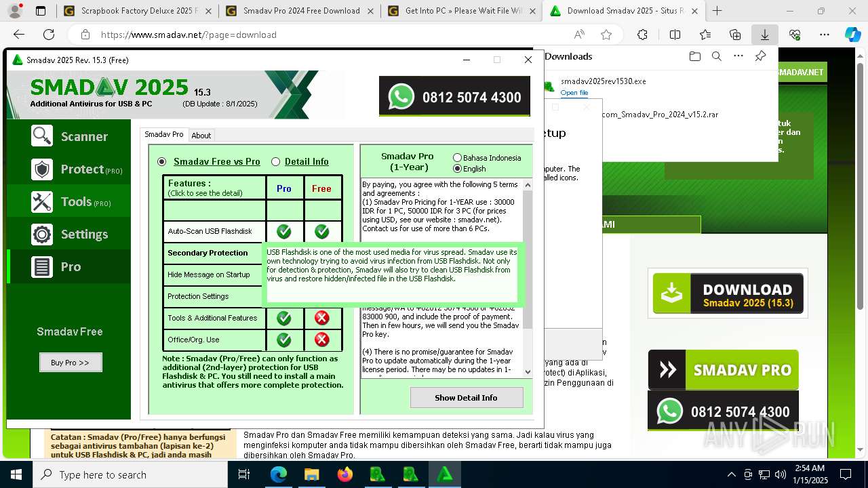Add page to favorites star icon
Image resolution: width=868 pixels, height=488 pixels.
606,35
